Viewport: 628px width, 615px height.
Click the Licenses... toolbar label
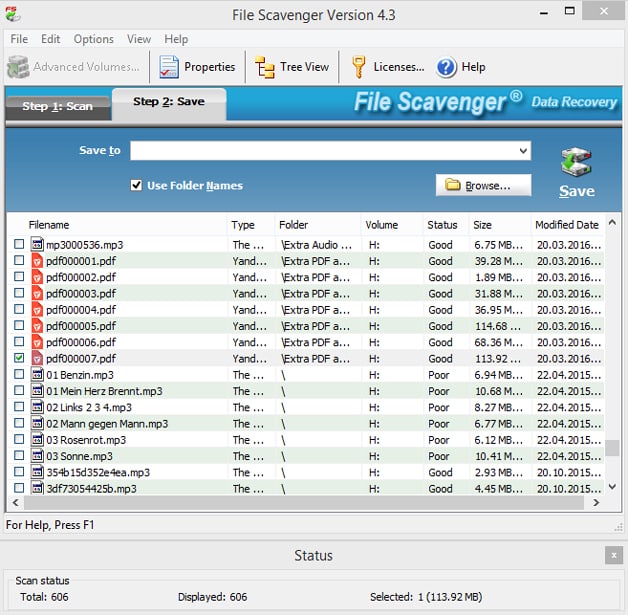point(399,67)
